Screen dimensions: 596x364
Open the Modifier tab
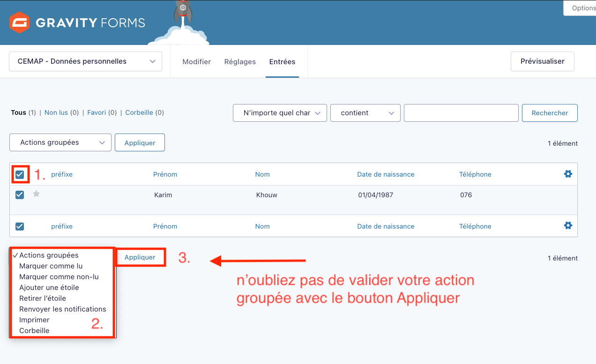tap(196, 61)
